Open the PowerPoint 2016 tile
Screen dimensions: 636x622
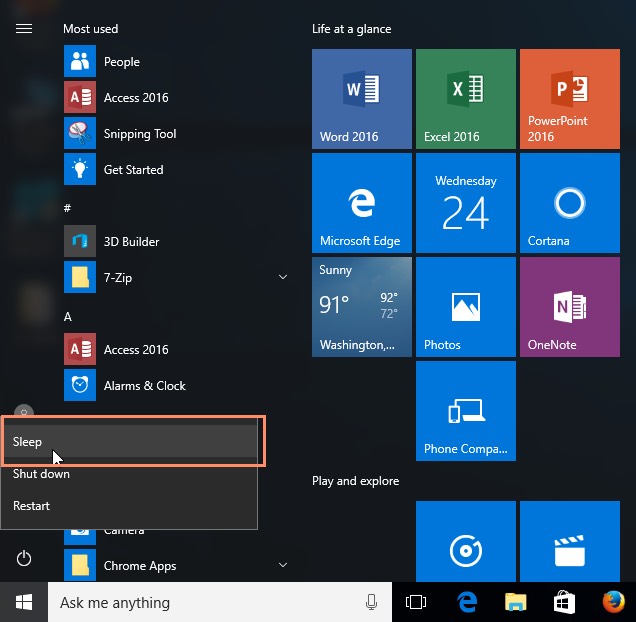click(570, 99)
